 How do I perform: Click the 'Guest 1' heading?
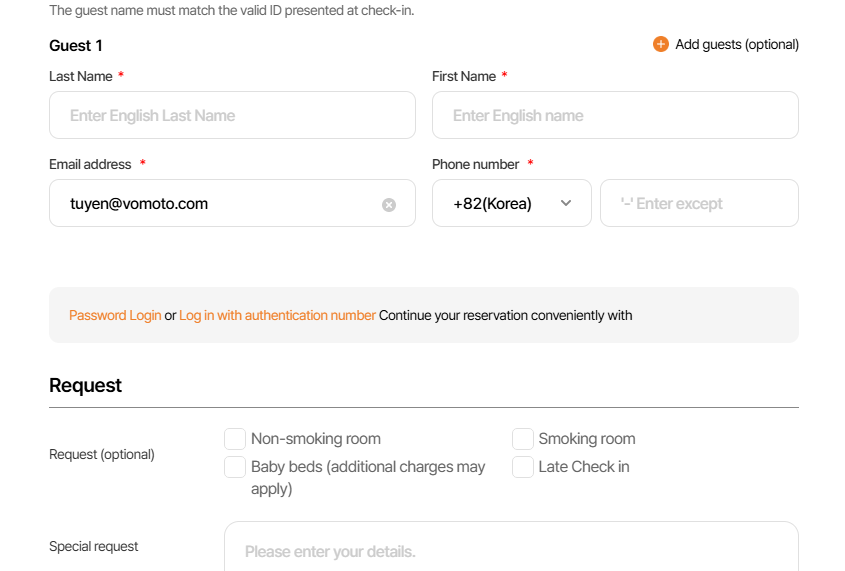tap(76, 45)
